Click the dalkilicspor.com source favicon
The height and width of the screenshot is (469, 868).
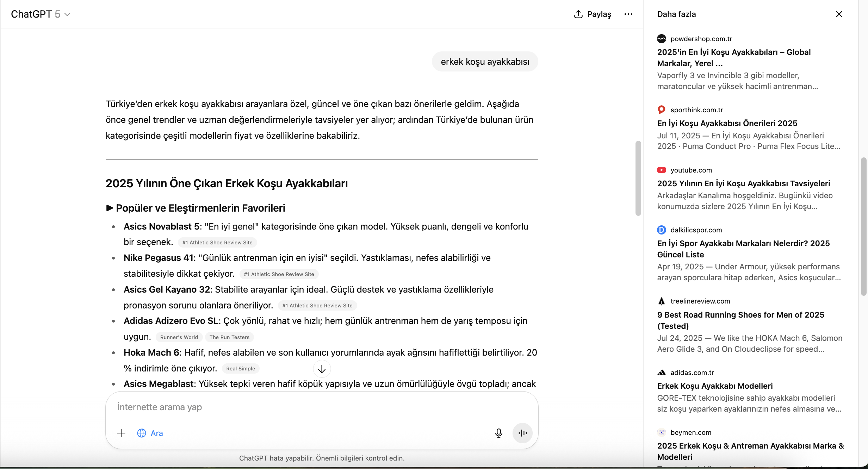662,230
